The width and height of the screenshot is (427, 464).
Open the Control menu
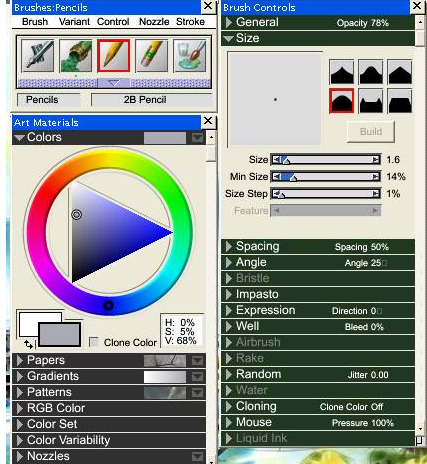[113, 22]
